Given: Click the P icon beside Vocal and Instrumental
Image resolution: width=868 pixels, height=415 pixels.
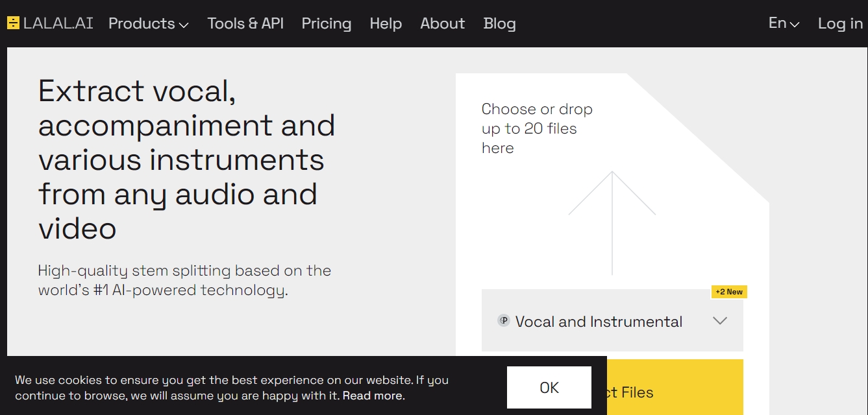Looking at the screenshot, I should click(x=503, y=320).
